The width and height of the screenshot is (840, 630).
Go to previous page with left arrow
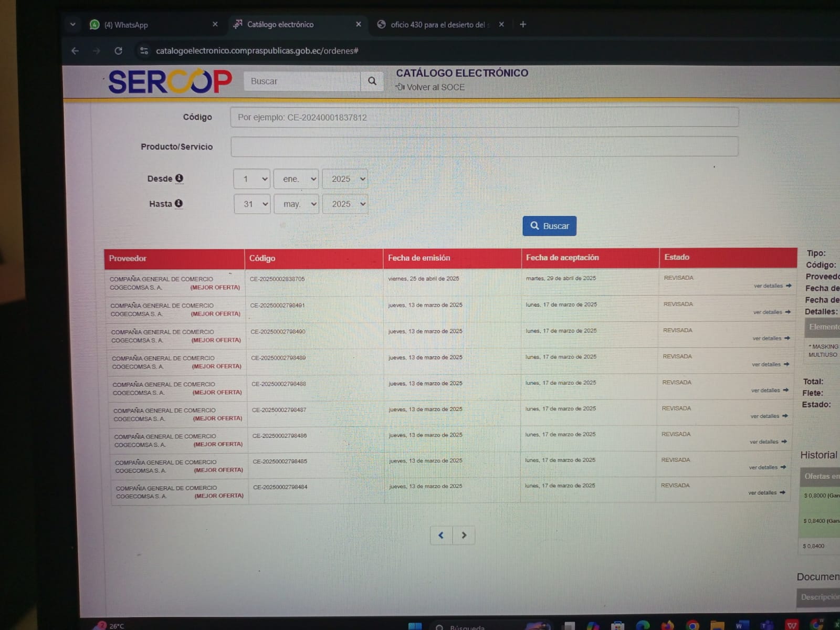441,535
